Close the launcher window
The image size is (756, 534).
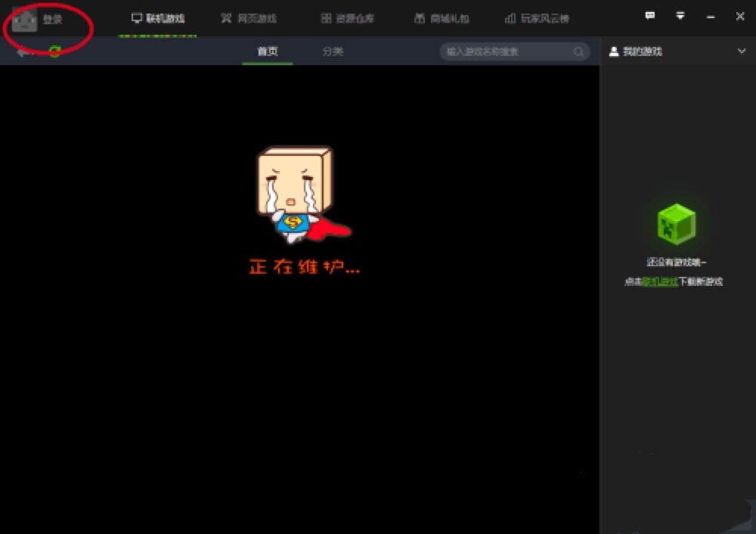pos(740,17)
